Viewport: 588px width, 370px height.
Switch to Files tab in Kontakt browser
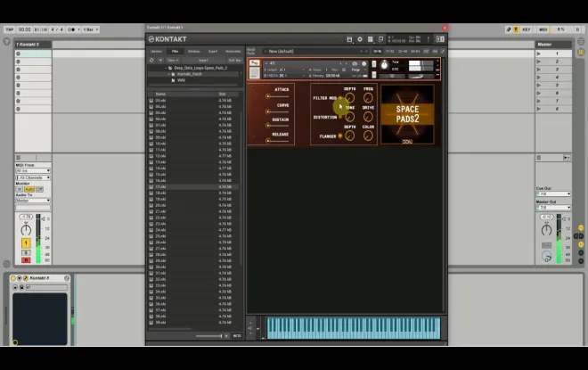(175, 51)
